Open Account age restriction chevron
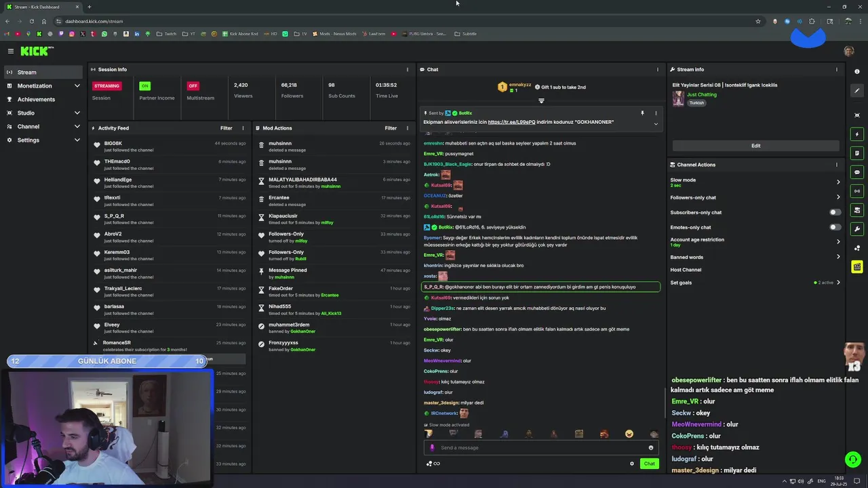This screenshot has width=868, height=488. point(838,242)
